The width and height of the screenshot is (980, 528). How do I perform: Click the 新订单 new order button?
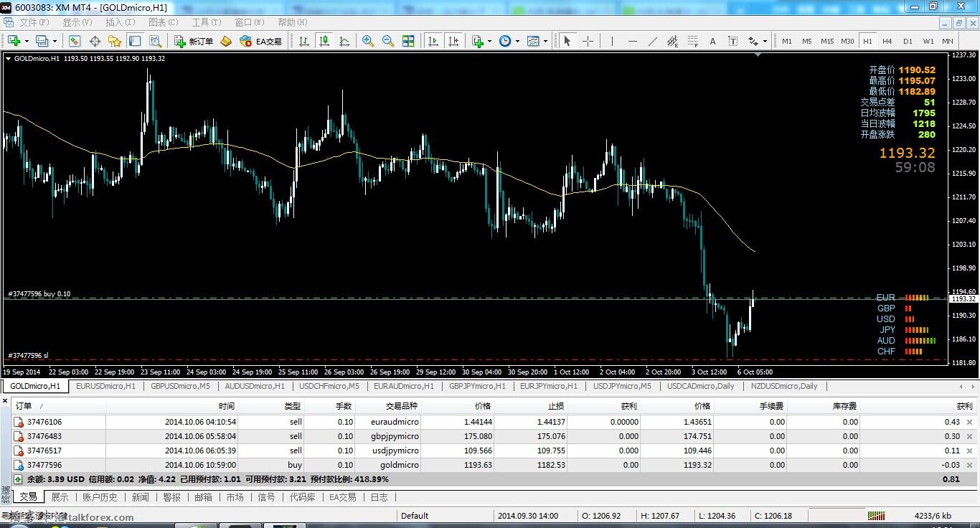coord(194,41)
